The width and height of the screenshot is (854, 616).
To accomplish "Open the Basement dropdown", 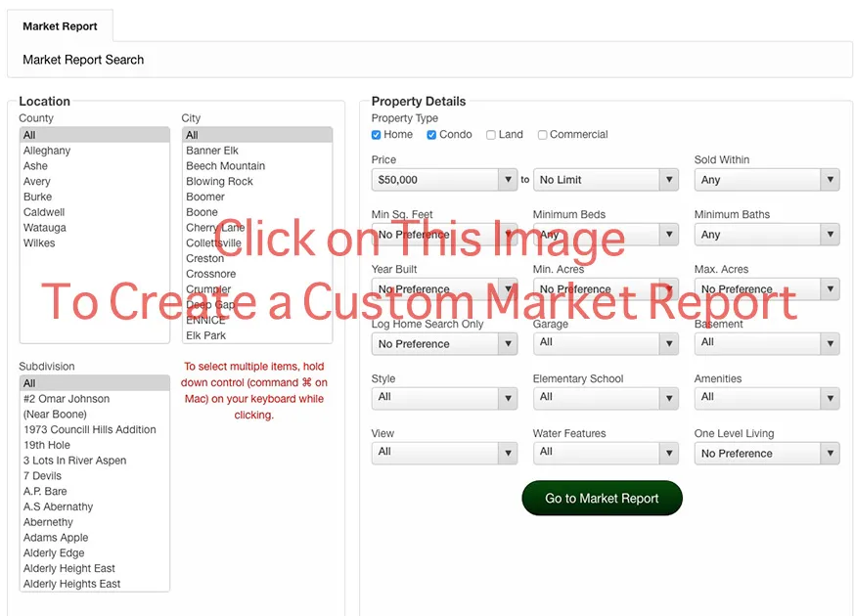I will pyautogui.click(x=767, y=344).
